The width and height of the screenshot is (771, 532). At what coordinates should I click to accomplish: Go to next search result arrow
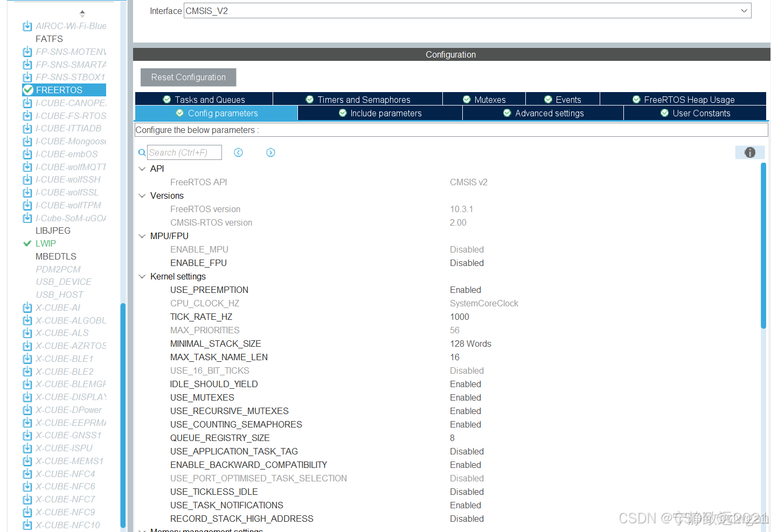[x=270, y=152]
